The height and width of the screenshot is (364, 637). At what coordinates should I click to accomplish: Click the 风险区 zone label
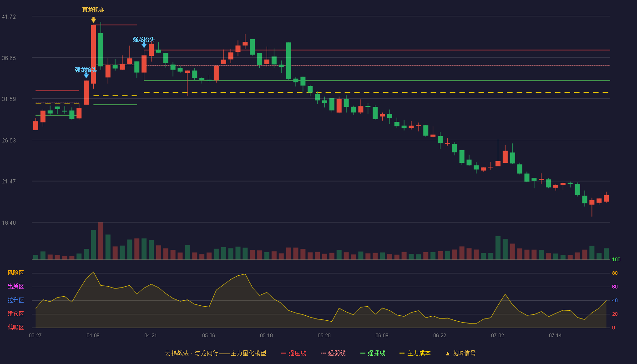click(15, 273)
